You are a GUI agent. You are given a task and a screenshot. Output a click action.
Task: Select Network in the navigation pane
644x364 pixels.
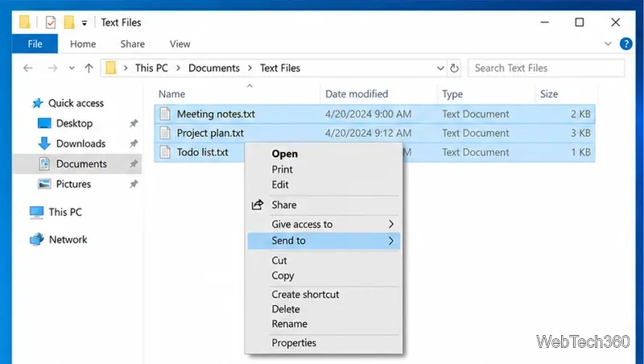click(x=68, y=239)
